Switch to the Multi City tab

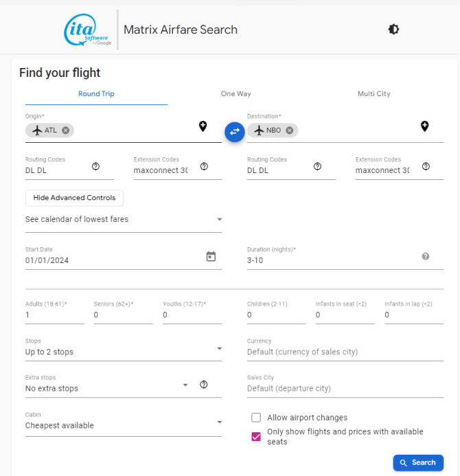(373, 94)
